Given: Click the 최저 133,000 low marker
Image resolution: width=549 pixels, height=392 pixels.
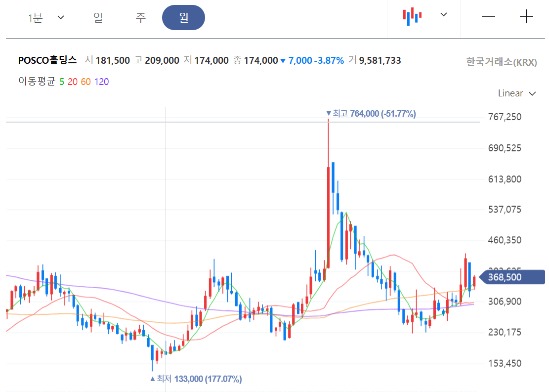Looking at the screenshot, I should tap(196, 379).
